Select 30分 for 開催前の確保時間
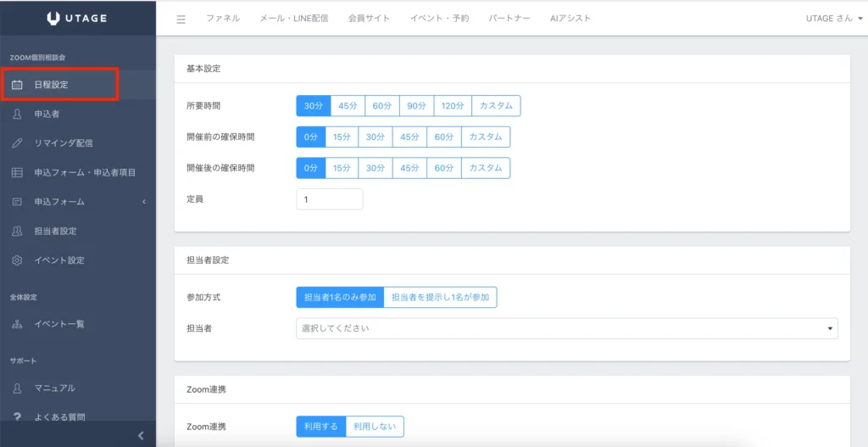The image size is (868, 447). [x=376, y=137]
